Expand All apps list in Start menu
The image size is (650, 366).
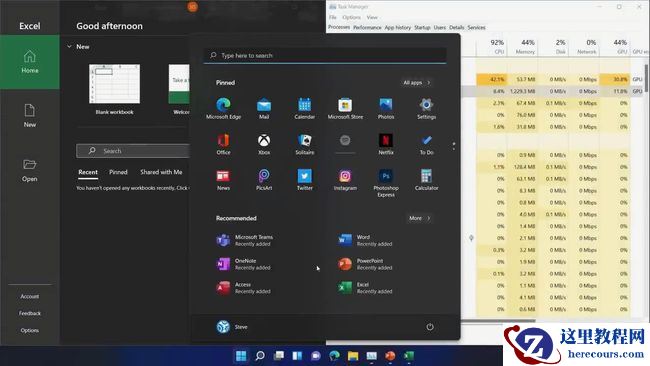417,82
